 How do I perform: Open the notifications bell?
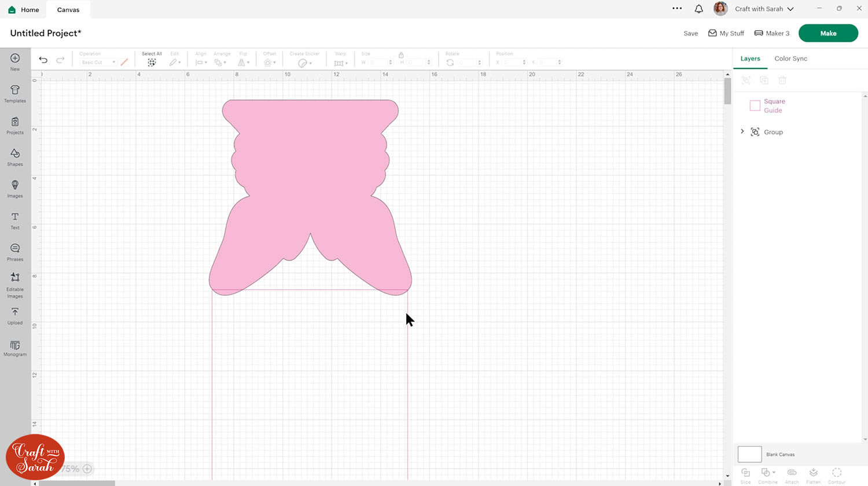pyautogui.click(x=699, y=9)
